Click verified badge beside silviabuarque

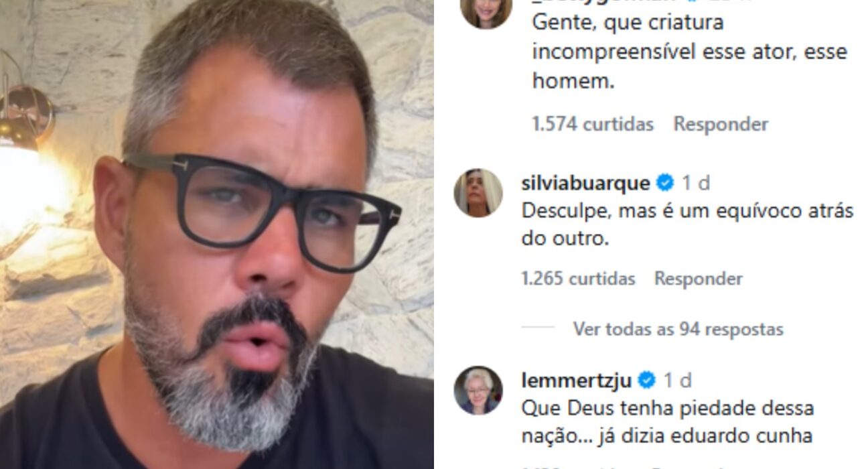665,183
